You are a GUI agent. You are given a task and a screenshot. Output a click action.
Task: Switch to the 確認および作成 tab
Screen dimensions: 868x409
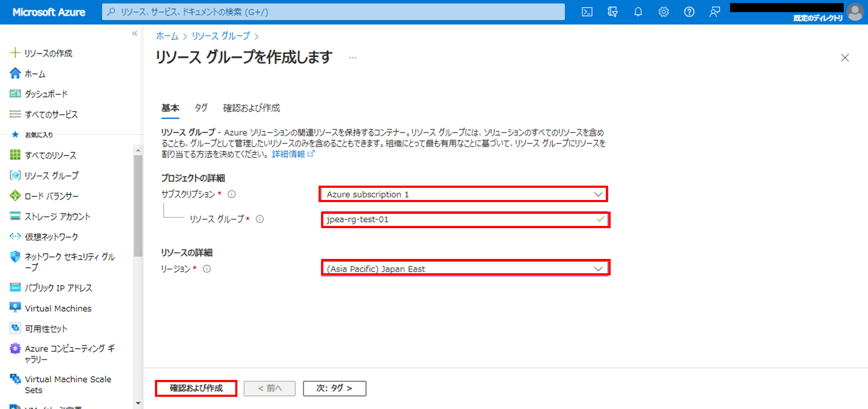pos(251,108)
